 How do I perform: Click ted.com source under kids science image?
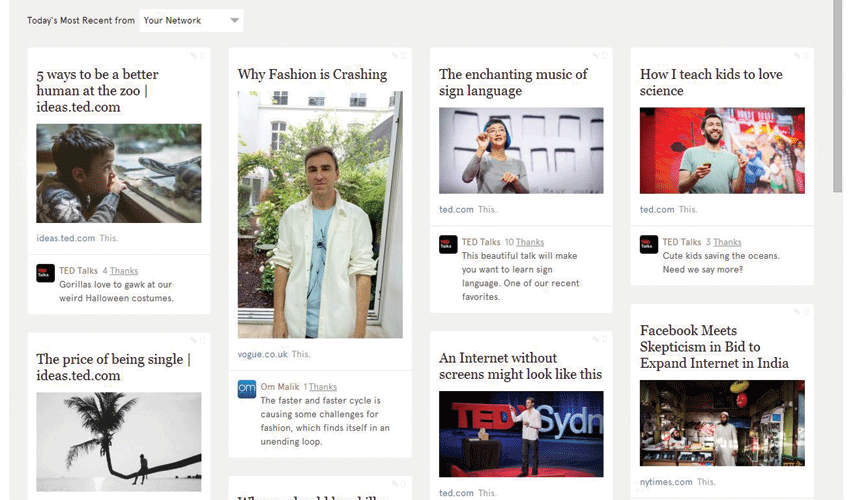point(657,209)
